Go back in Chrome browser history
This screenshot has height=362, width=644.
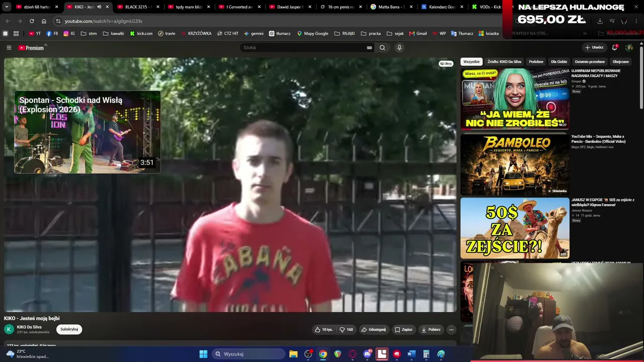pyautogui.click(x=8, y=21)
